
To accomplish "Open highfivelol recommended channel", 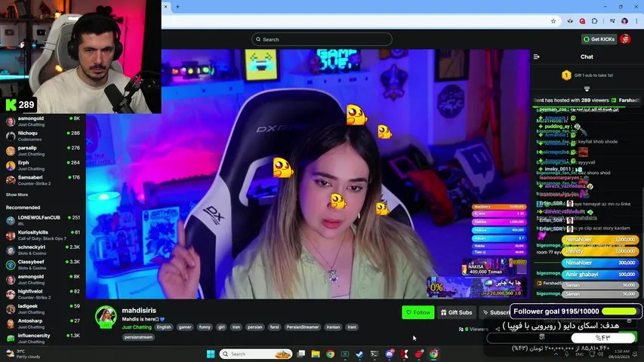I will click(43, 294).
